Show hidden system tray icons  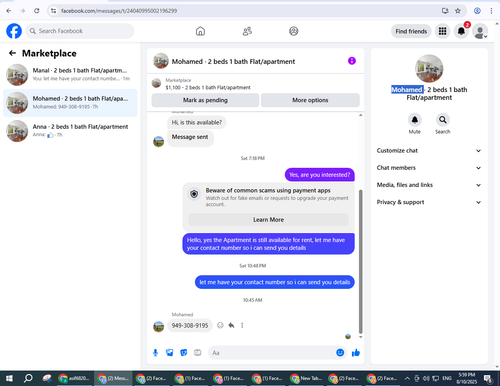(x=407, y=378)
